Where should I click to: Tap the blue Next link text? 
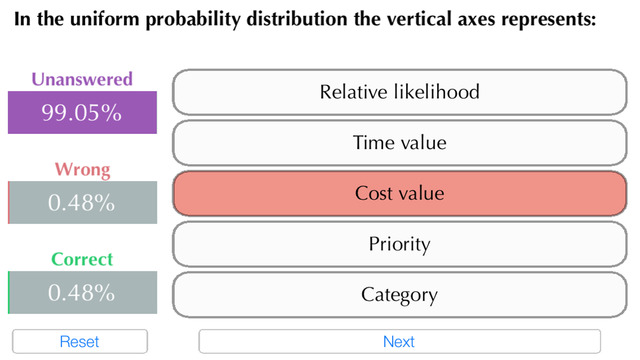pyautogui.click(x=399, y=342)
